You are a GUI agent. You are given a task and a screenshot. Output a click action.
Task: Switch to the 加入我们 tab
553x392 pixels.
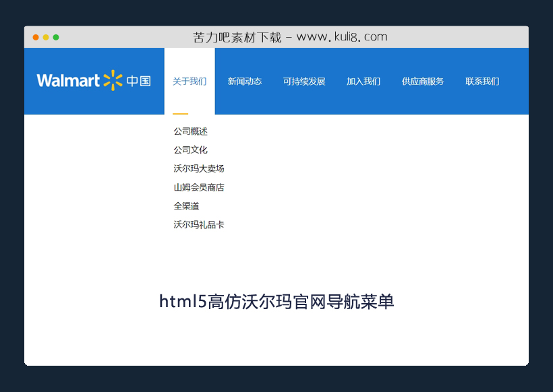click(x=363, y=80)
